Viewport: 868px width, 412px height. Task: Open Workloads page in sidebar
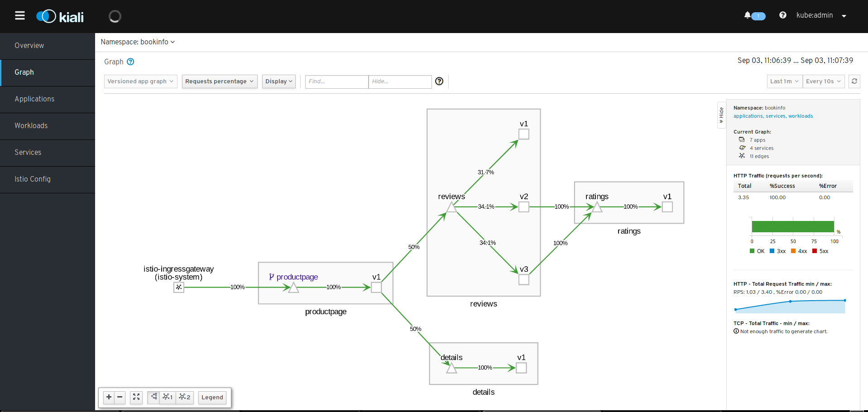(x=48, y=126)
